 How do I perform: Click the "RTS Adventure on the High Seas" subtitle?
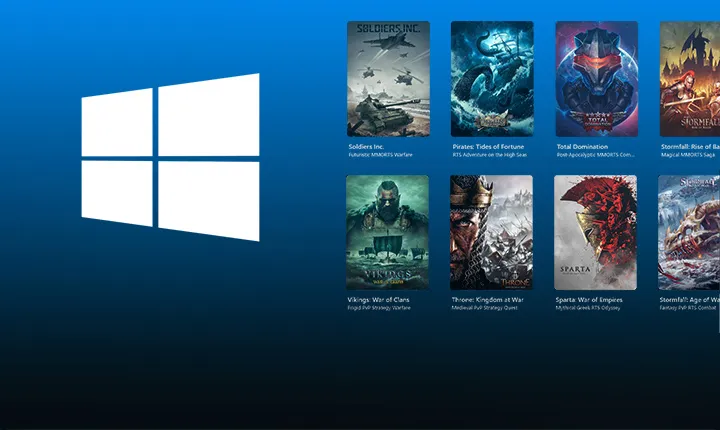click(488, 155)
